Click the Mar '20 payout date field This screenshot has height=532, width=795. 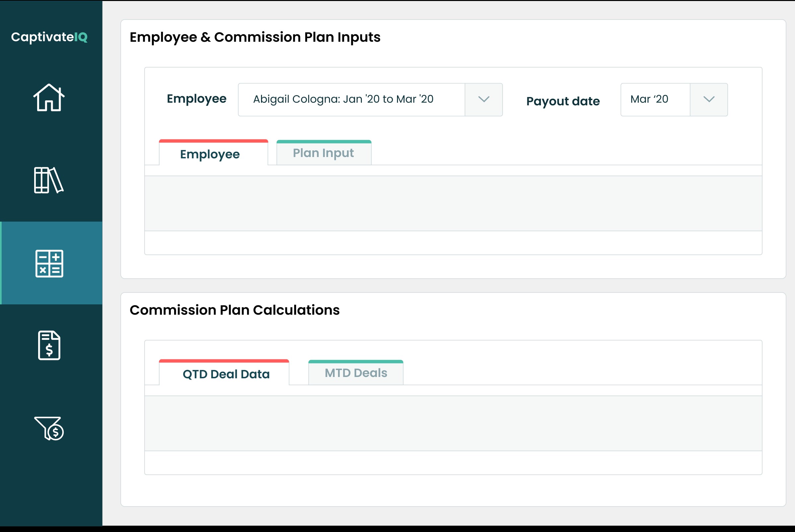click(x=655, y=99)
